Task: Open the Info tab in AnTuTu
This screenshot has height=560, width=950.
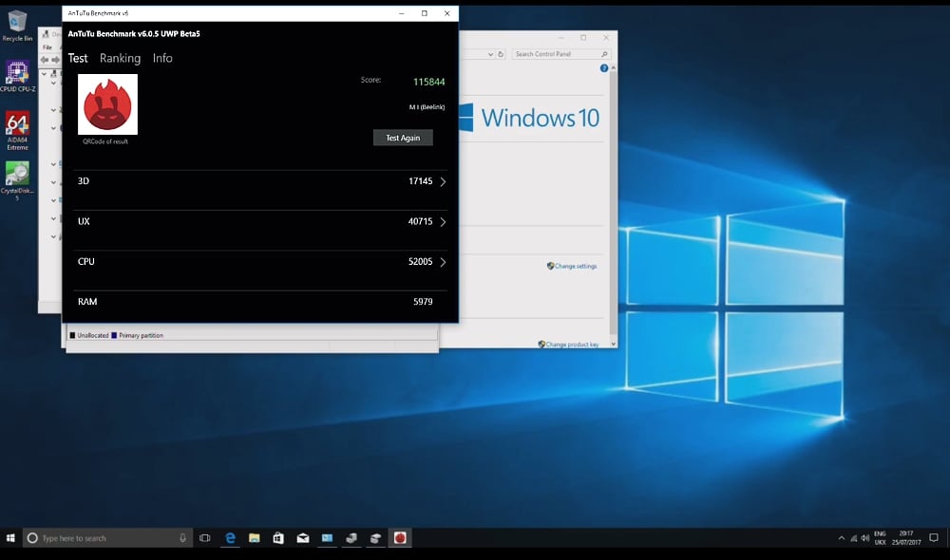Action: click(x=162, y=58)
